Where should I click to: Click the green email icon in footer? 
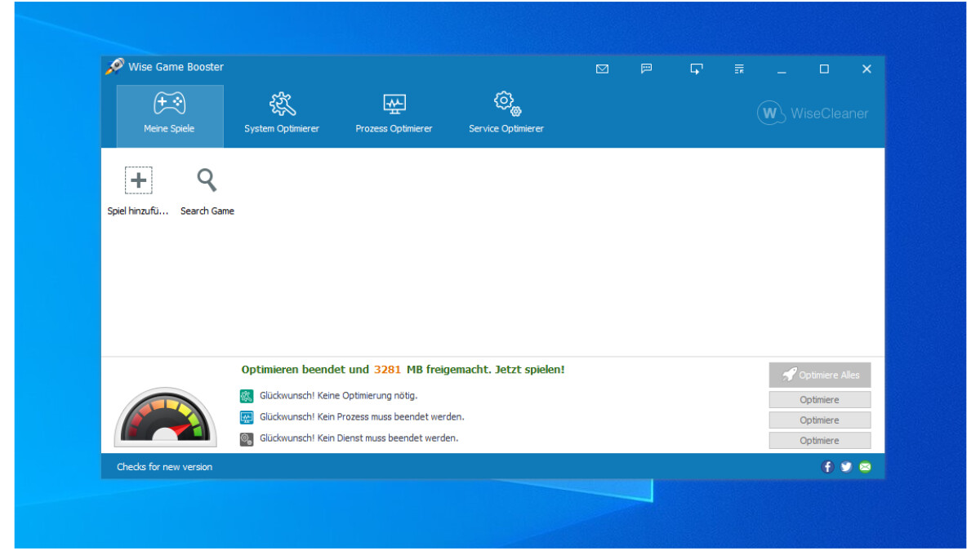[x=865, y=467]
